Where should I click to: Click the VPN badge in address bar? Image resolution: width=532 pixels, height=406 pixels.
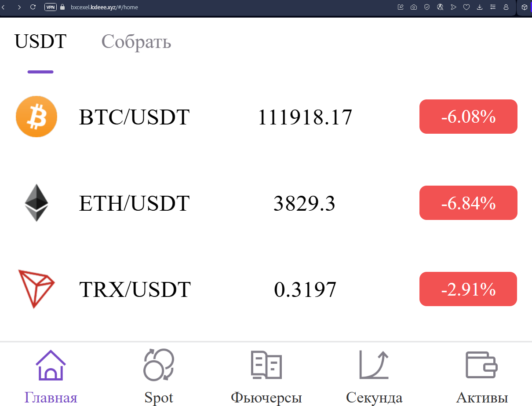50,7
